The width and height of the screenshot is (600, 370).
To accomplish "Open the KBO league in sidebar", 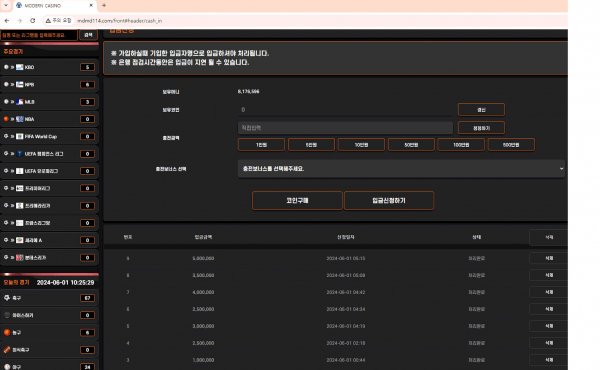I will tap(49, 67).
